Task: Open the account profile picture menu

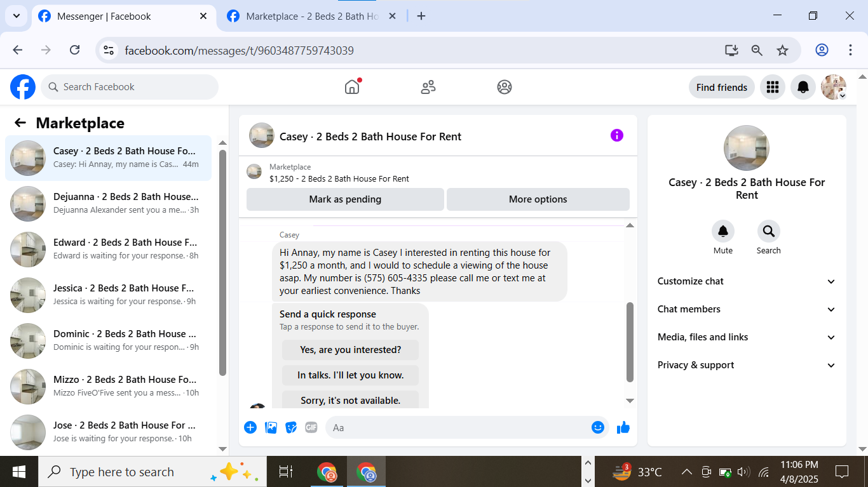Action: (x=834, y=87)
